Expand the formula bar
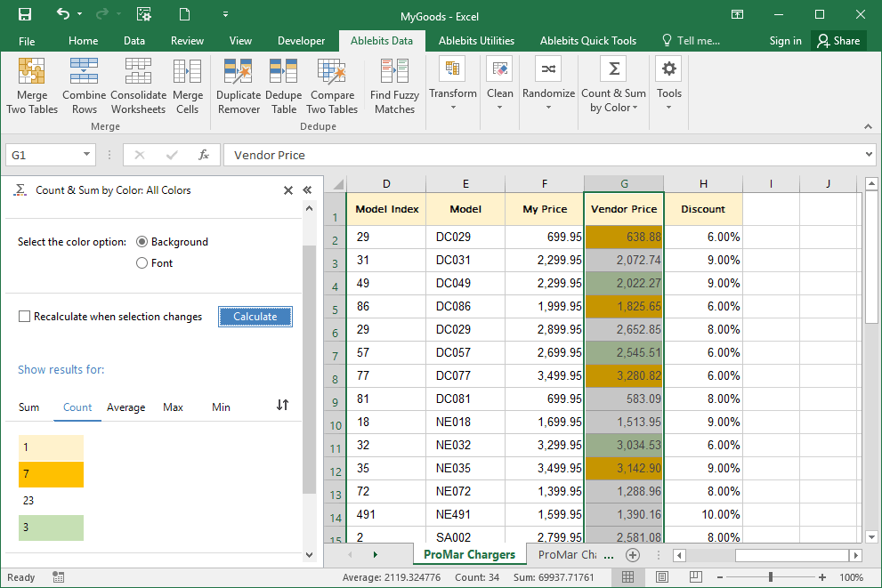 869,155
